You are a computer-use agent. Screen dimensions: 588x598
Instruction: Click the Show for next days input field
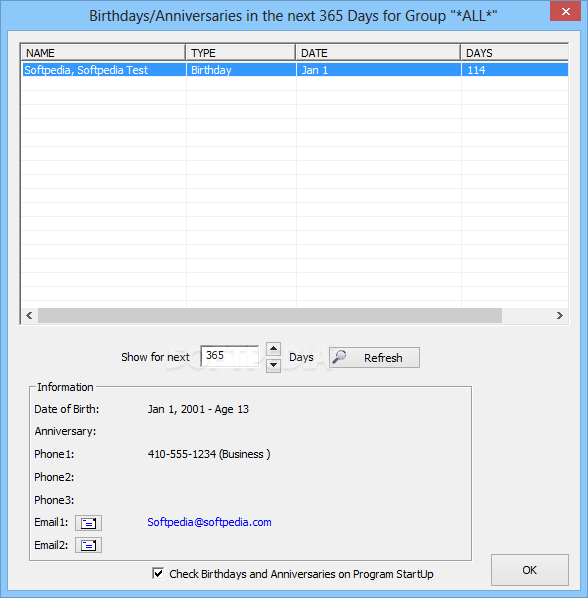coord(230,356)
